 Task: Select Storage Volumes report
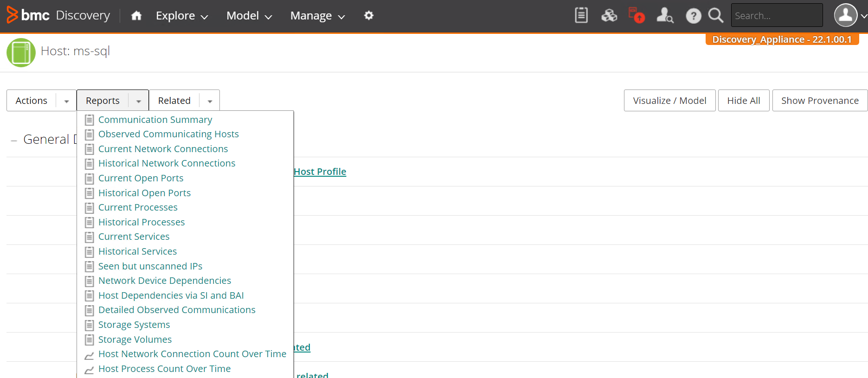pyautogui.click(x=135, y=340)
